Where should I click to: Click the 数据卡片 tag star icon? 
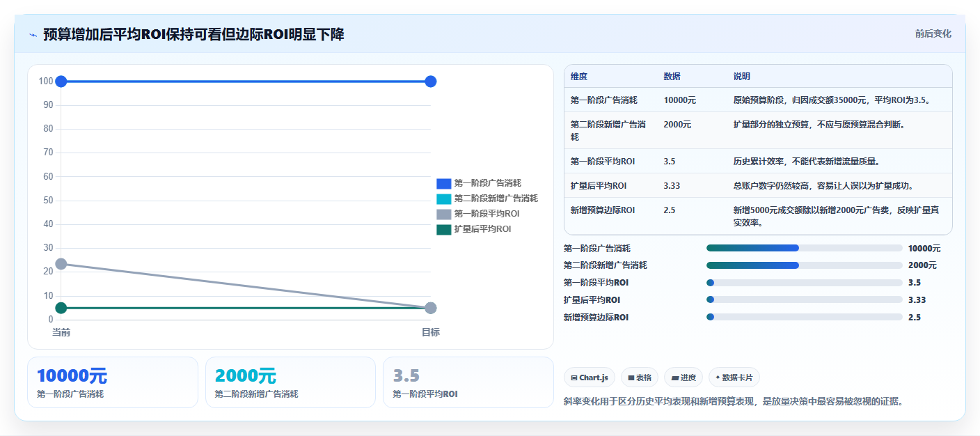pos(718,377)
